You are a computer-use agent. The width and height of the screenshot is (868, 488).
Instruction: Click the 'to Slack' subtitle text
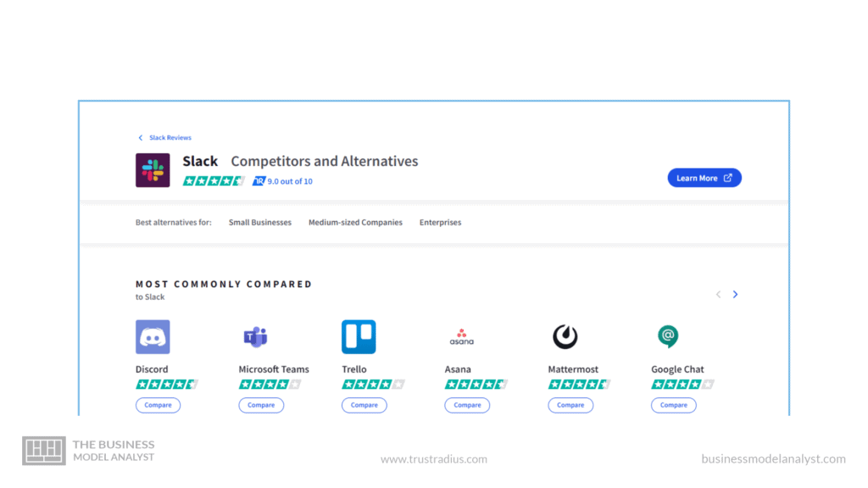click(x=150, y=297)
